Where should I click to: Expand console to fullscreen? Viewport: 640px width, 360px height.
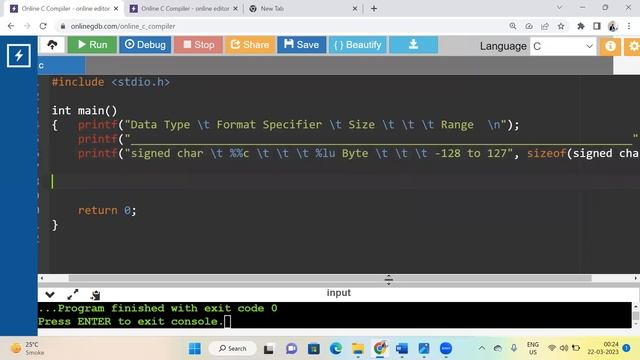73,294
